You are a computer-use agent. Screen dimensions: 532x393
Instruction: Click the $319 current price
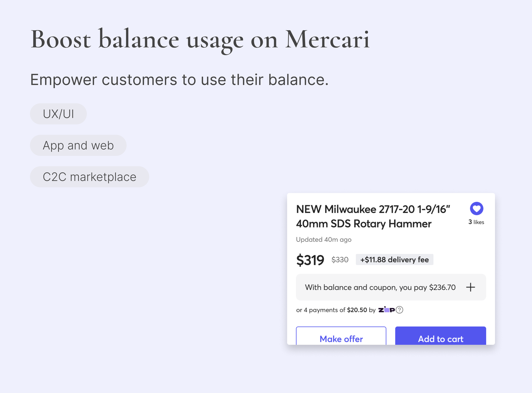coord(310,260)
